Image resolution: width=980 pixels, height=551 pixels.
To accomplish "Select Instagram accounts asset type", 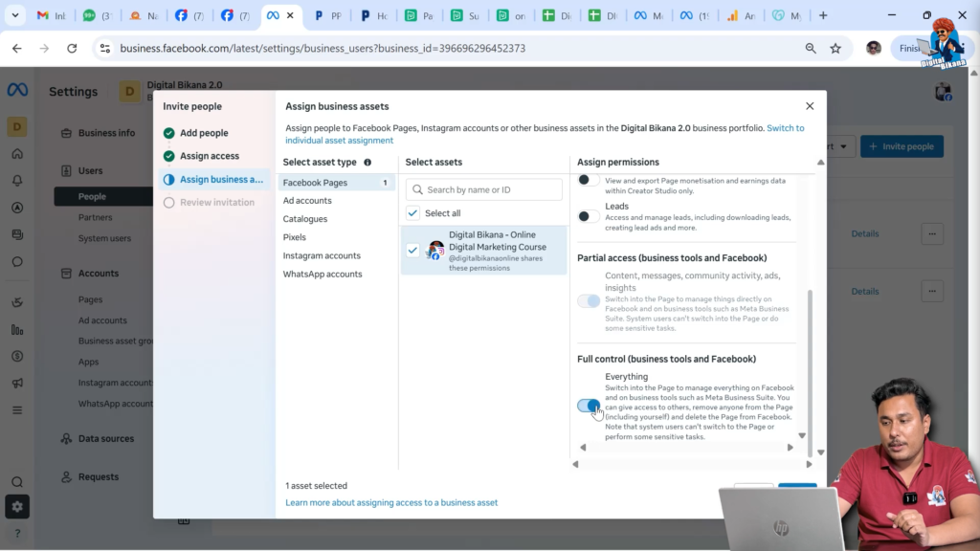I will (322, 255).
